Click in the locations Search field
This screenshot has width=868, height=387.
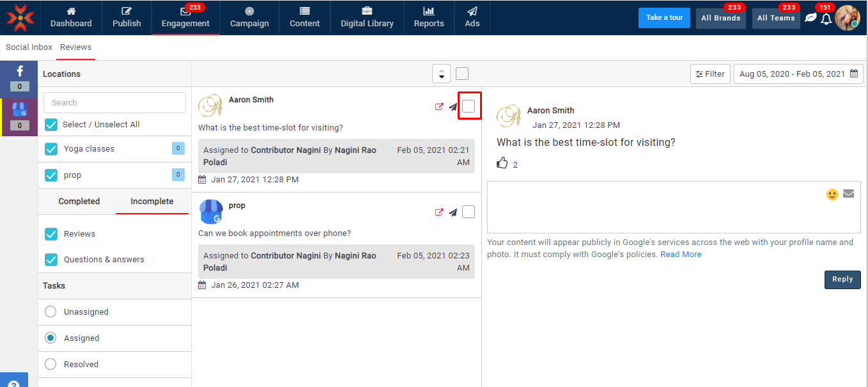114,103
